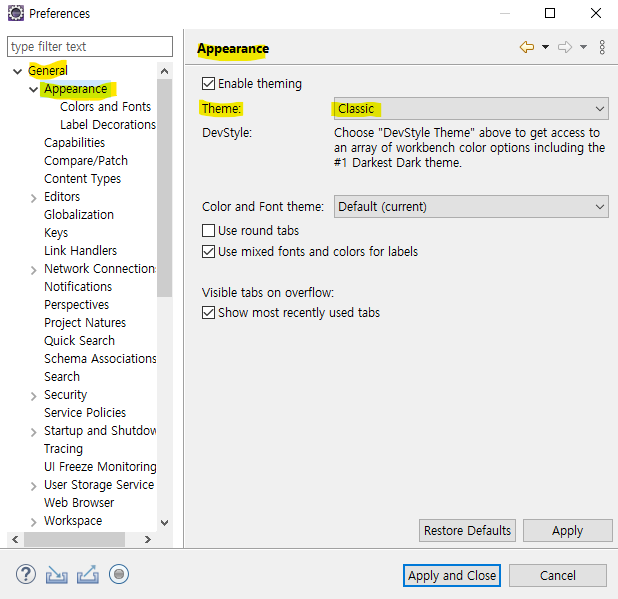618x599 pixels.
Task: Expand the Security tree node
Action: pyautogui.click(x=34, y=396)
